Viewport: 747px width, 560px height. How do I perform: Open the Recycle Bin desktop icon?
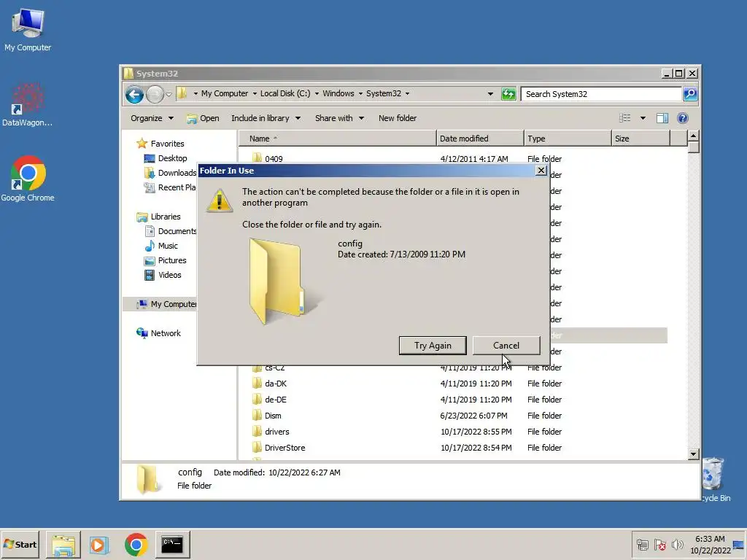(713, 480)
